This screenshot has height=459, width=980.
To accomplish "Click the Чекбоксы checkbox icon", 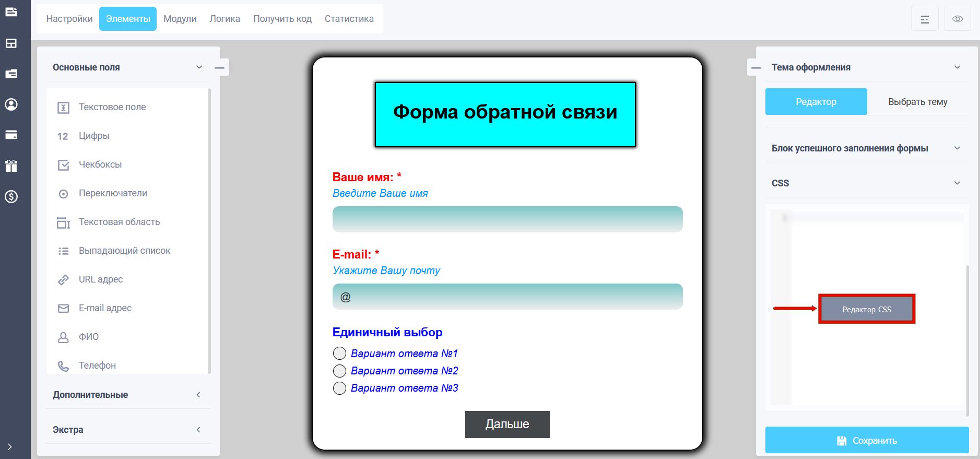I will coord(63,165).
